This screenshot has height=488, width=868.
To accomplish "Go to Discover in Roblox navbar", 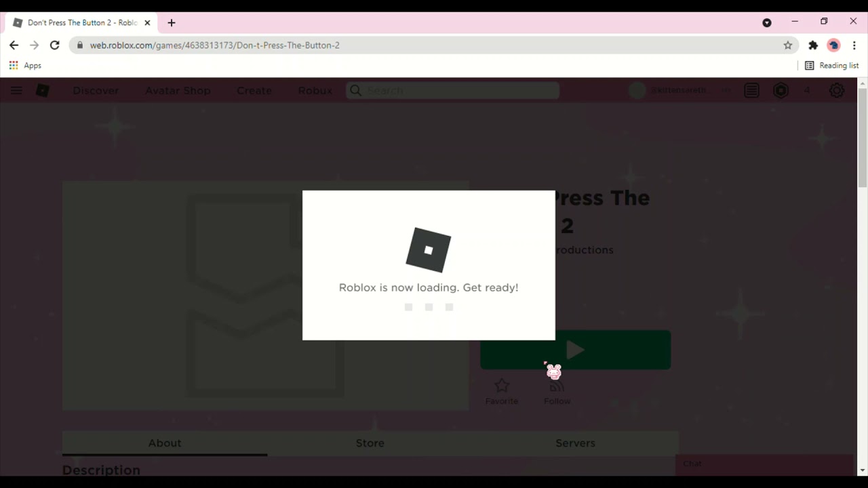I will (96, 90).
